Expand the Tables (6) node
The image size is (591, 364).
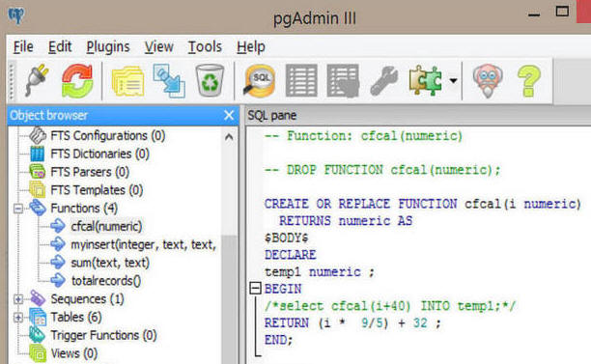tap(18, 318)
